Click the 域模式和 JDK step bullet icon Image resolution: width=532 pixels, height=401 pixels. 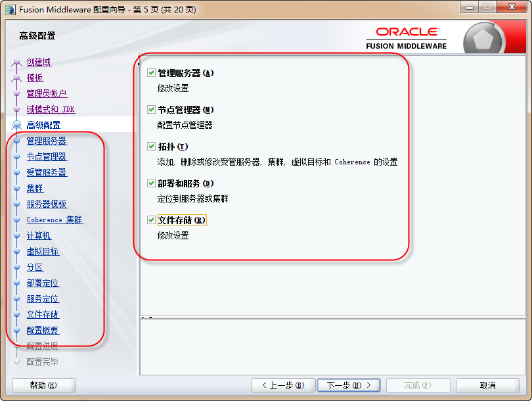coord(16,109)
